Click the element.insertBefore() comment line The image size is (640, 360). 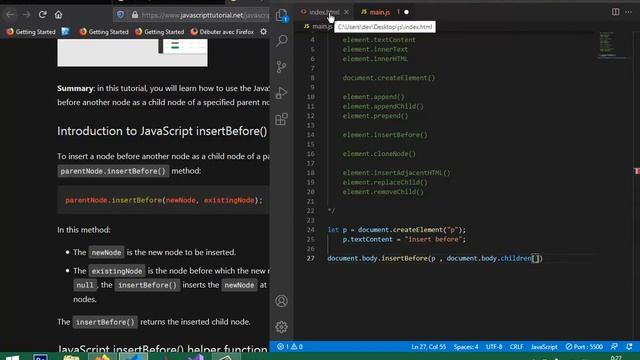[x=384, y=135]
